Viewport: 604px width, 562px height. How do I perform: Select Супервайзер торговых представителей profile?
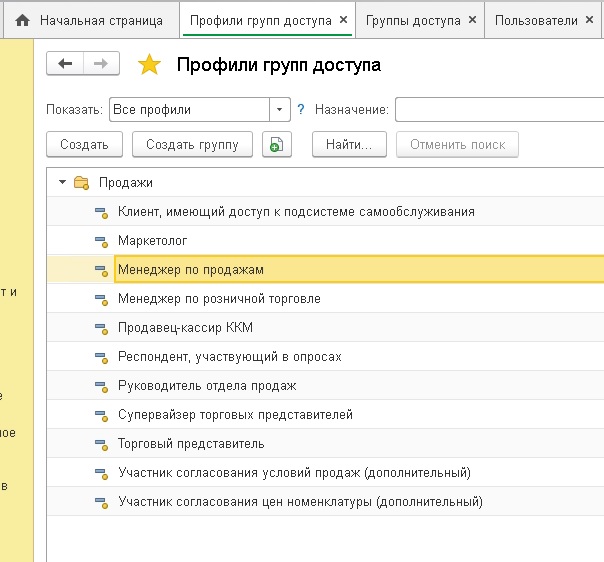(x=325, y=414)
